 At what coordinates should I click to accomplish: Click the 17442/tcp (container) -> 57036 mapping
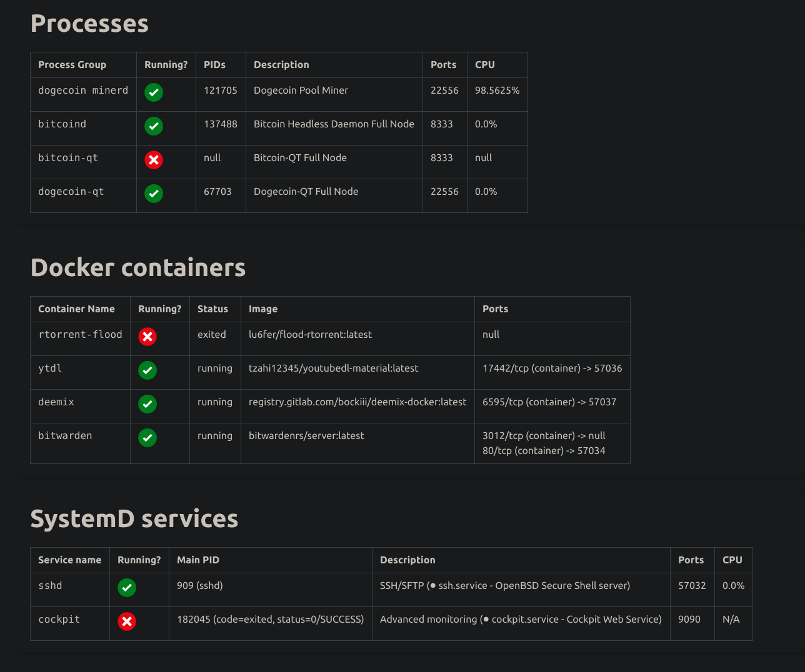[552, 368]
